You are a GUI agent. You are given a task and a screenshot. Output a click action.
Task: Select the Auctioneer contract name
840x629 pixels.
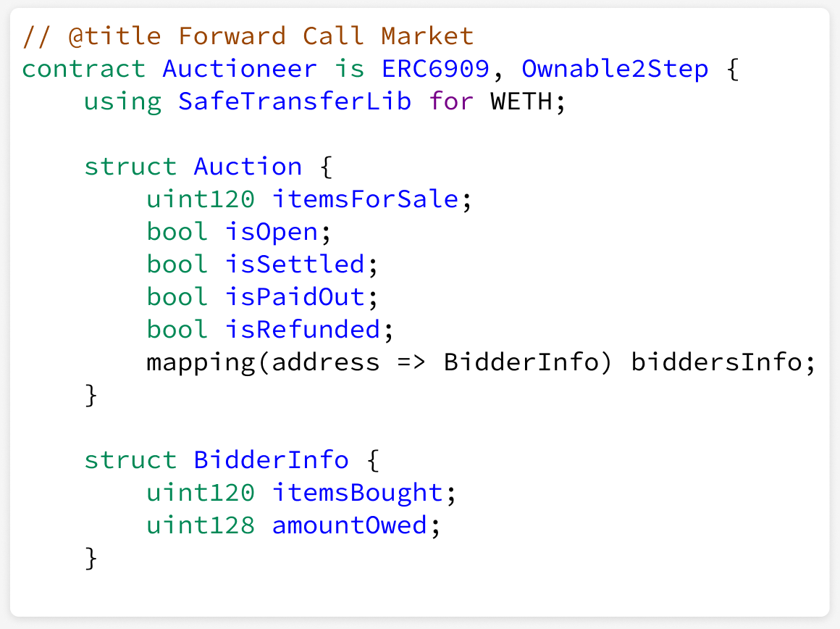[x=240, y=69]
